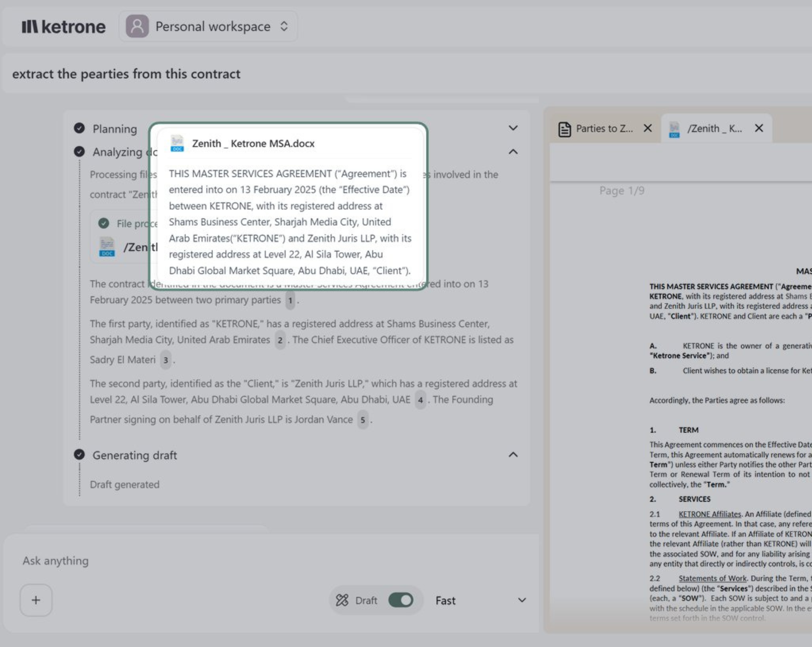Click the '1. TERM' heading in document
Viewport: 812px width, 647px height.
(x=674, y=430)
